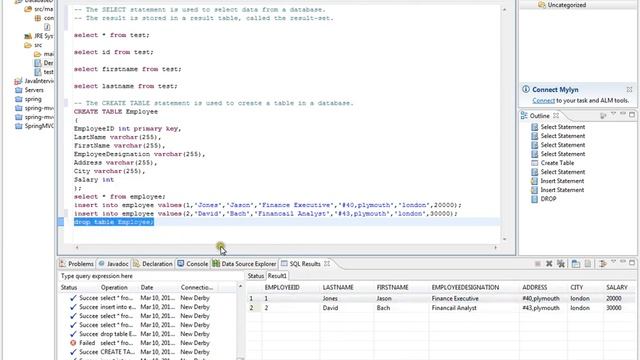The image size is (640, 360).
Task: Switch to the Javadoc tab
Action: (113, 264)
